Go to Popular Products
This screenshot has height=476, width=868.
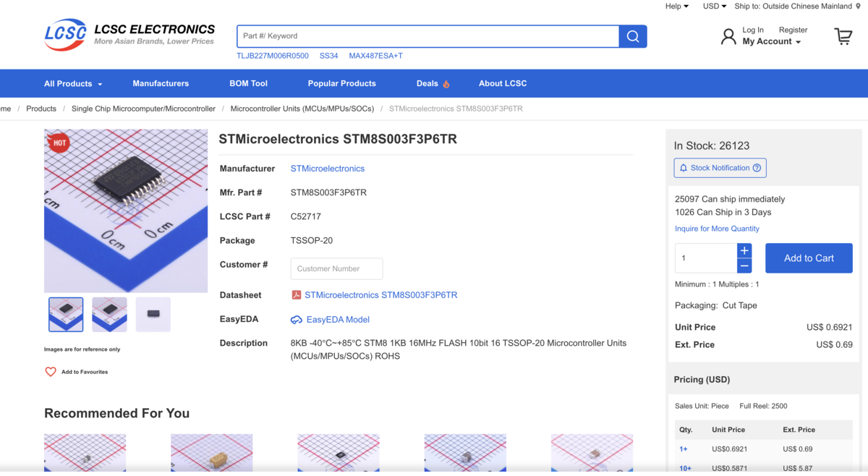[x=341, y=84]
